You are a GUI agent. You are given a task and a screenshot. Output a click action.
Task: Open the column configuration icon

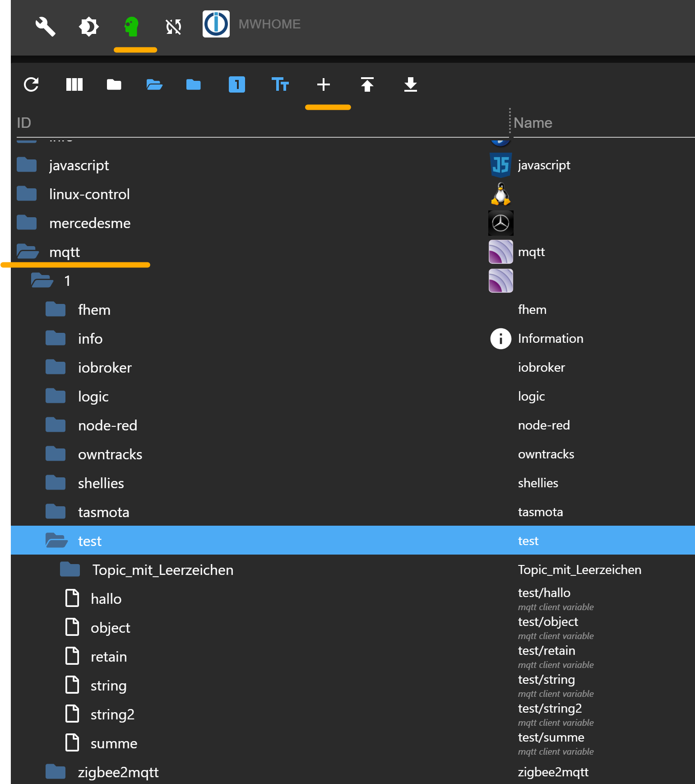click(x=74, y=84)
